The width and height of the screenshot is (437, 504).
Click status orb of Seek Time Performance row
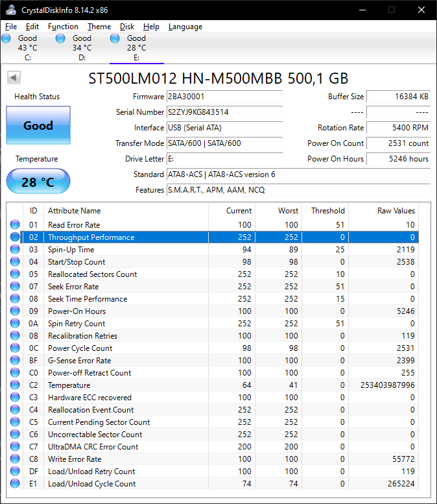tap(15, 298)
